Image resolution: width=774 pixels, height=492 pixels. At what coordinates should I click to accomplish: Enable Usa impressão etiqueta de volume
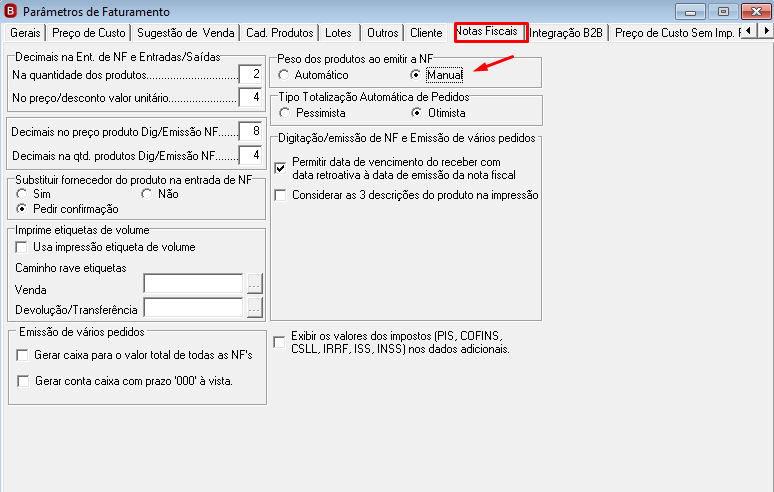[22, 247]
